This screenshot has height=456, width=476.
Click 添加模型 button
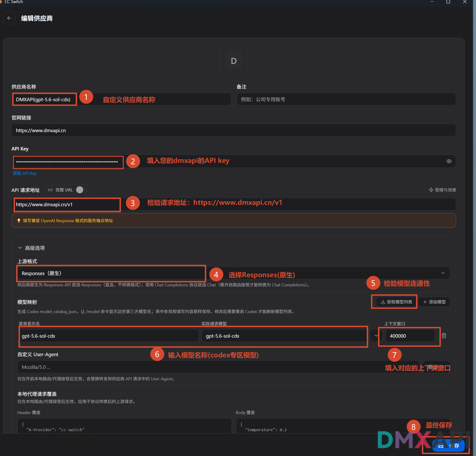point(434,302)
